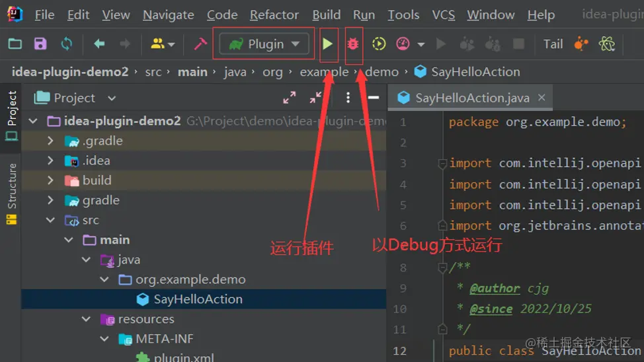Run with Coverage icon
The height and width of the screenshot is (362, 644).
[379, 44]
